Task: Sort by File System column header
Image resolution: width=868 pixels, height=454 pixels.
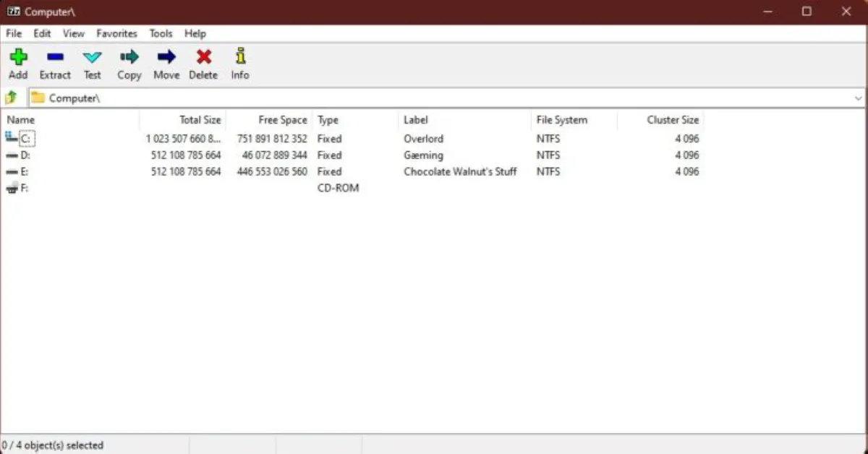Action: 574,120
